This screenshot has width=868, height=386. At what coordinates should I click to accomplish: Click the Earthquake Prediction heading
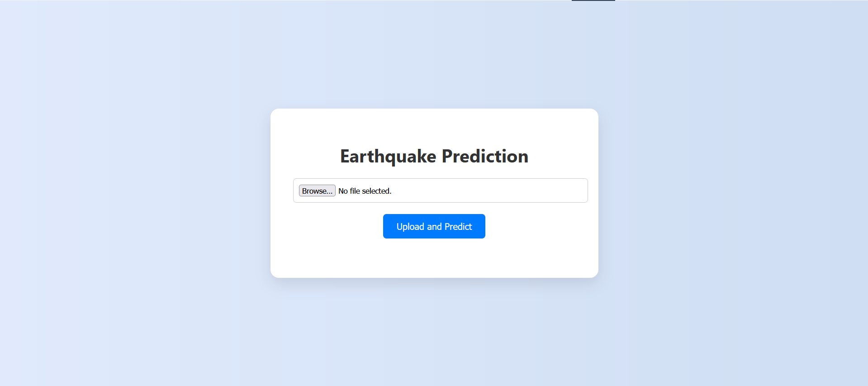coord(434,156)
